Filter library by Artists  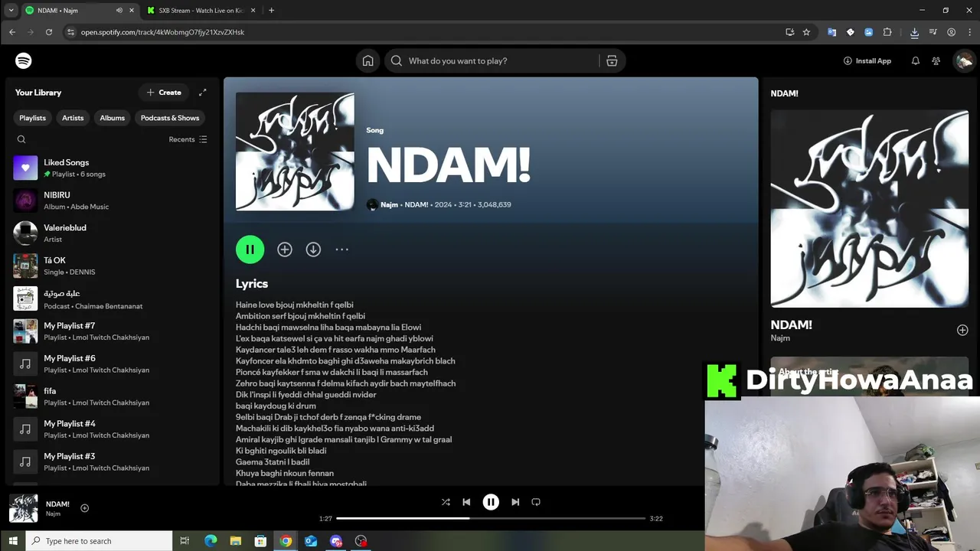(x=73, y=118)
